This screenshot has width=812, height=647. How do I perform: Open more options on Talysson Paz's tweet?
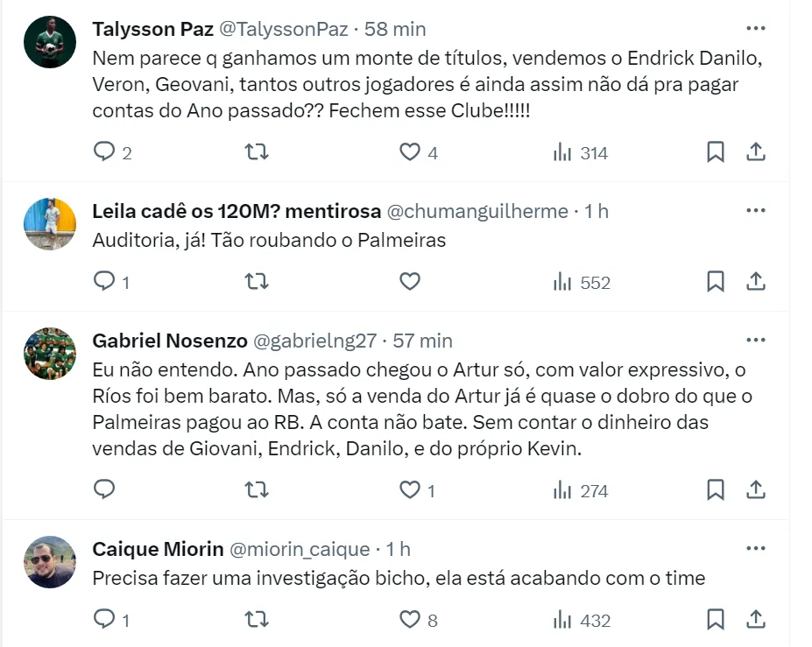(x=755, y=28)
